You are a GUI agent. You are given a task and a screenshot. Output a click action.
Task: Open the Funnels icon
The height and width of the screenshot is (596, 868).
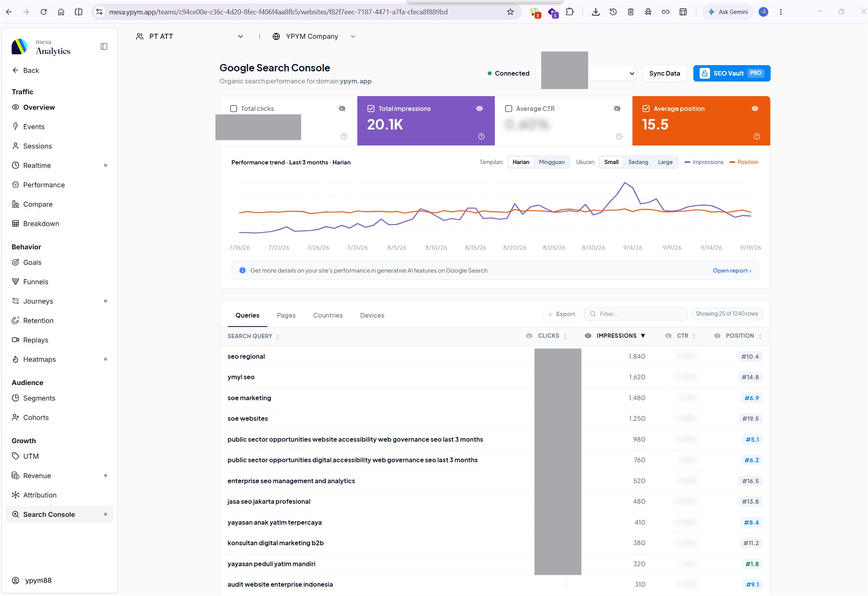point(16,282)
